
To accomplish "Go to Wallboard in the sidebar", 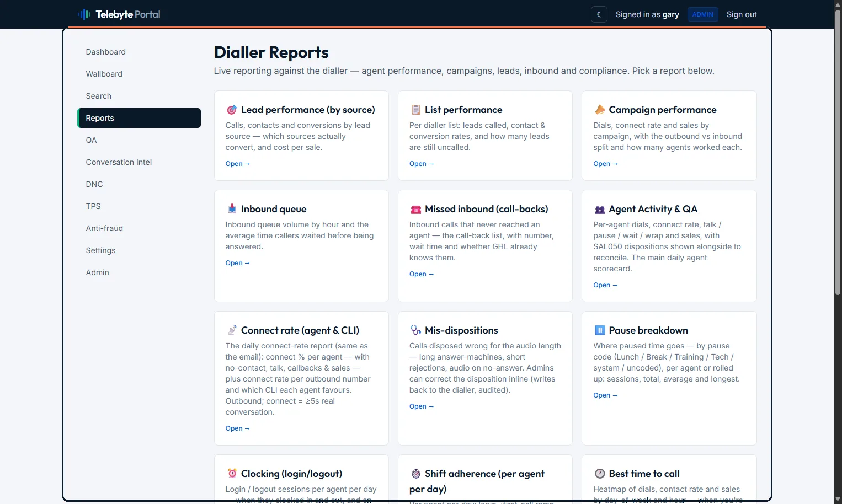I will pos(139,74).
